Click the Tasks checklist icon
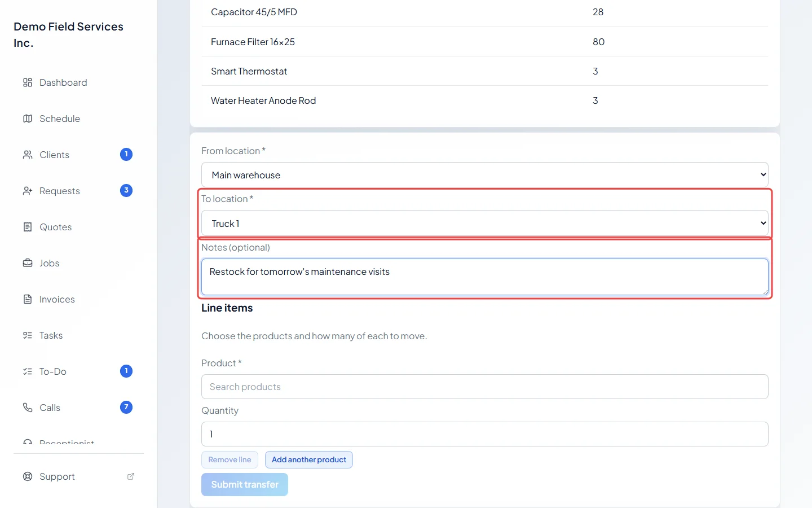 pos(28,335)
